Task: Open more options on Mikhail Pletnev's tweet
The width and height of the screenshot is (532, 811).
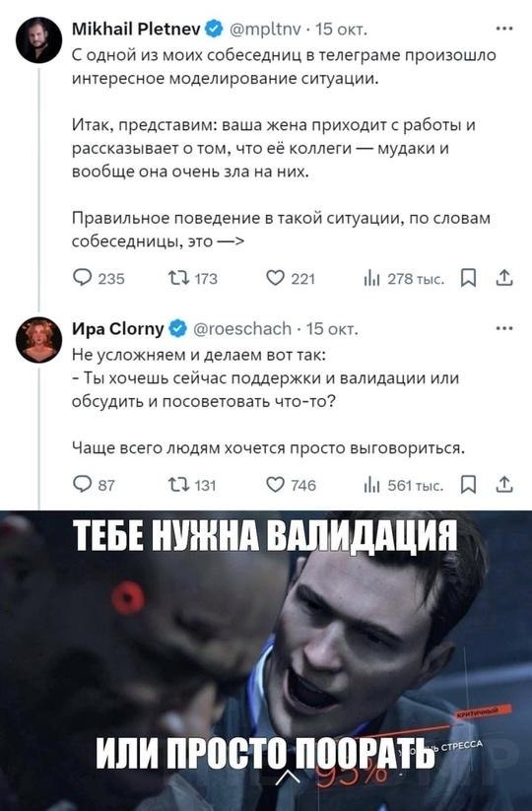Action: click(504, 29)
